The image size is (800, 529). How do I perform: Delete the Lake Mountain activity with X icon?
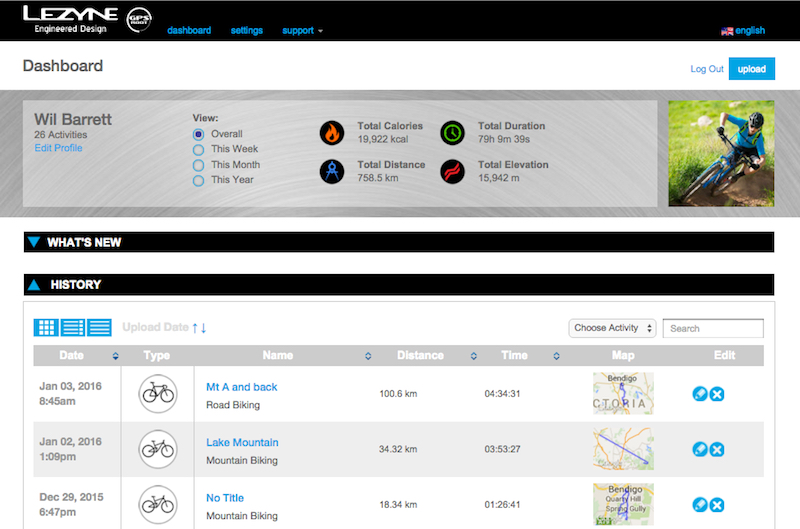coord(717,450)
